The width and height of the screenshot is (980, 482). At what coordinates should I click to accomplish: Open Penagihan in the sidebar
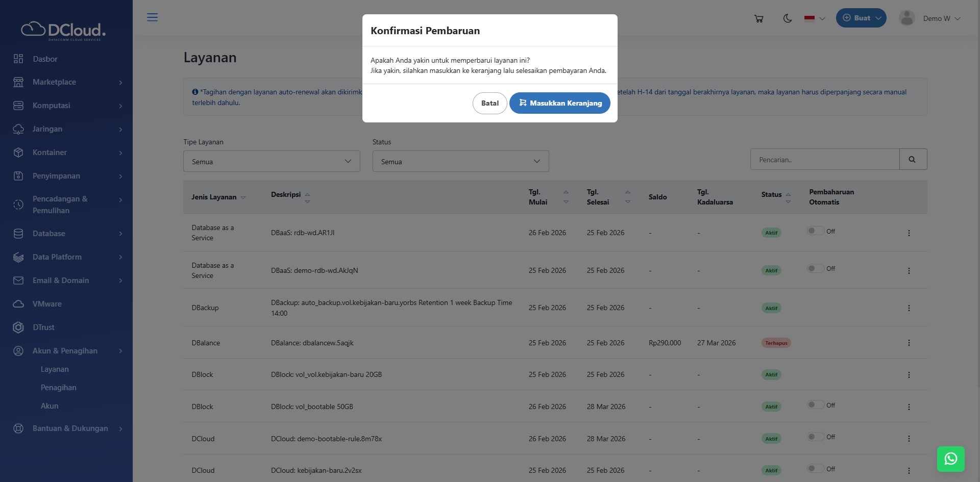pos(59,388)
